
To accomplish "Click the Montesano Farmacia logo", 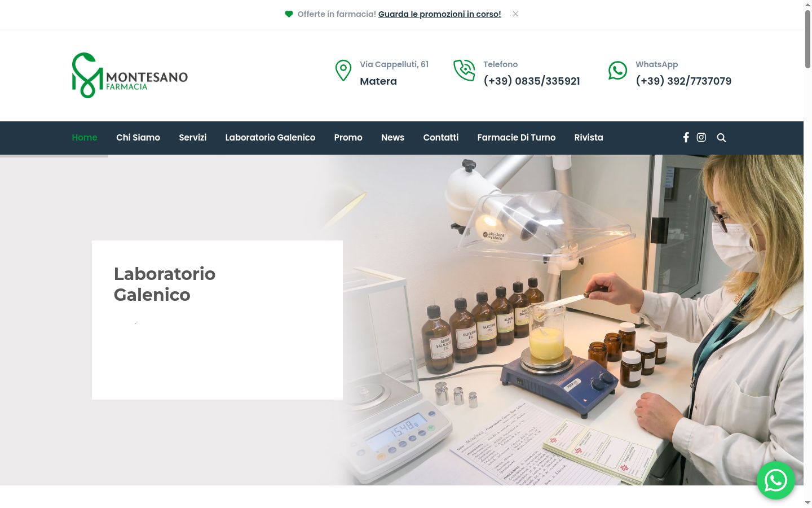I will (130, 75).
